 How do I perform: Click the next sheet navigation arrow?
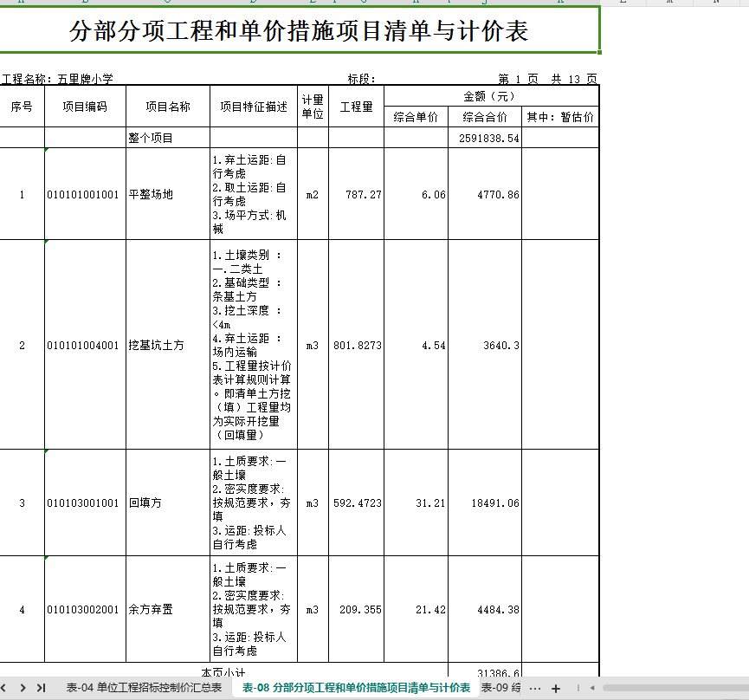[x=23, y=688]
